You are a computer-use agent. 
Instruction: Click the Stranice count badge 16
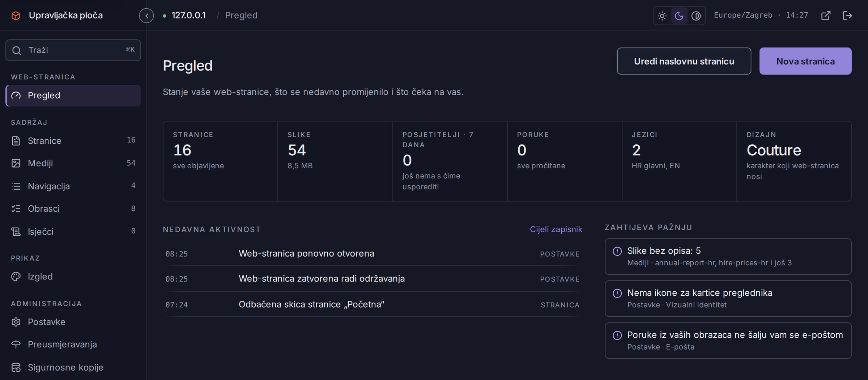(x=131, y=140)
